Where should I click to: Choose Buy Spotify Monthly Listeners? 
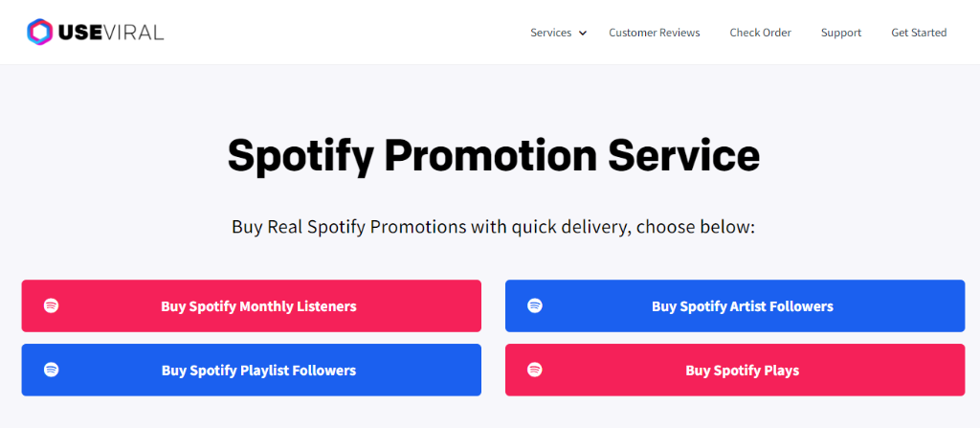252,306
